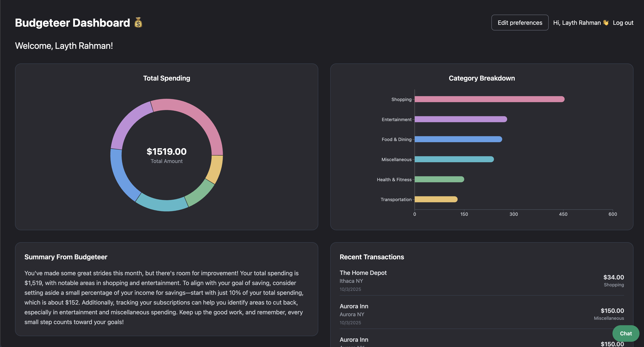Click the yellow Transportation donut segment
Image resolution: width=644 pixels, height=347 pixels.
click(215, 169)
